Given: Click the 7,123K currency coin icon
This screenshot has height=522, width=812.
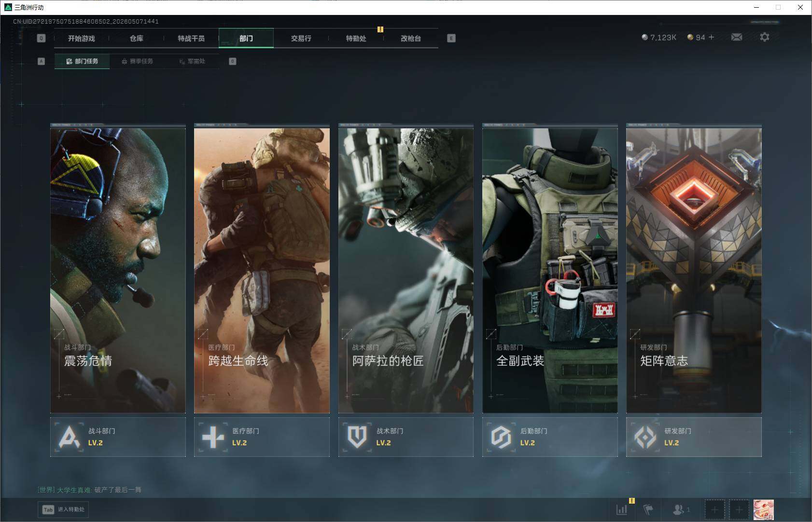Looking at the screenshot, I should (644, 37).
